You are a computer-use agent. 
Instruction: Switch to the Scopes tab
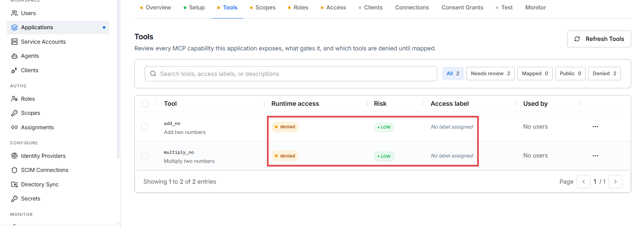point(263,7)
